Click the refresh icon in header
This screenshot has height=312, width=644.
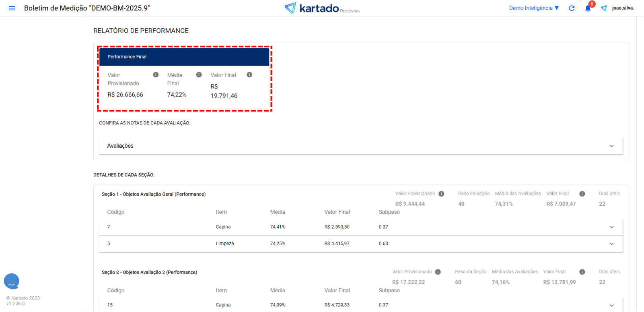click(572, 8)
